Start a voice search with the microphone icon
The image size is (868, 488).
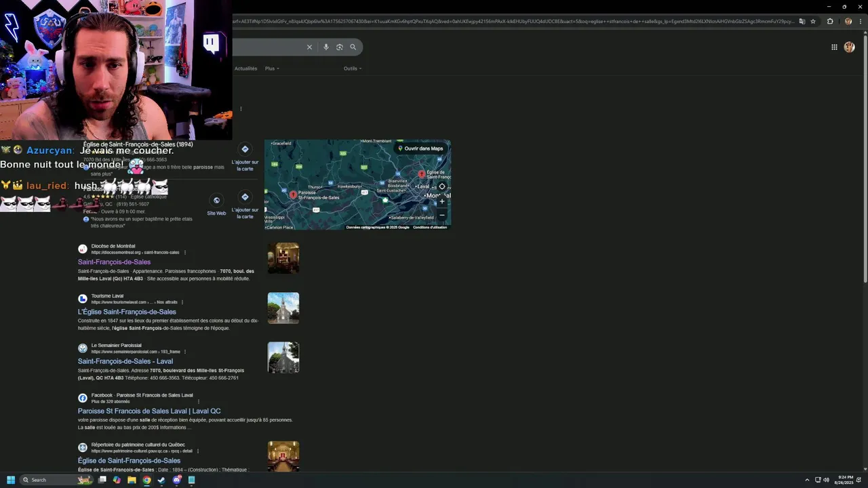pos(326,47)
